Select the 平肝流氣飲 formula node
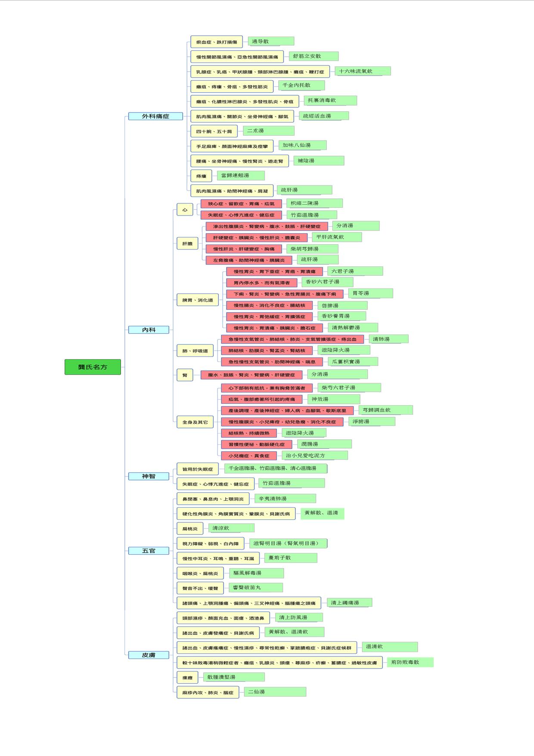The height and width of the screenshot is (756, 534). pos(337,237)
